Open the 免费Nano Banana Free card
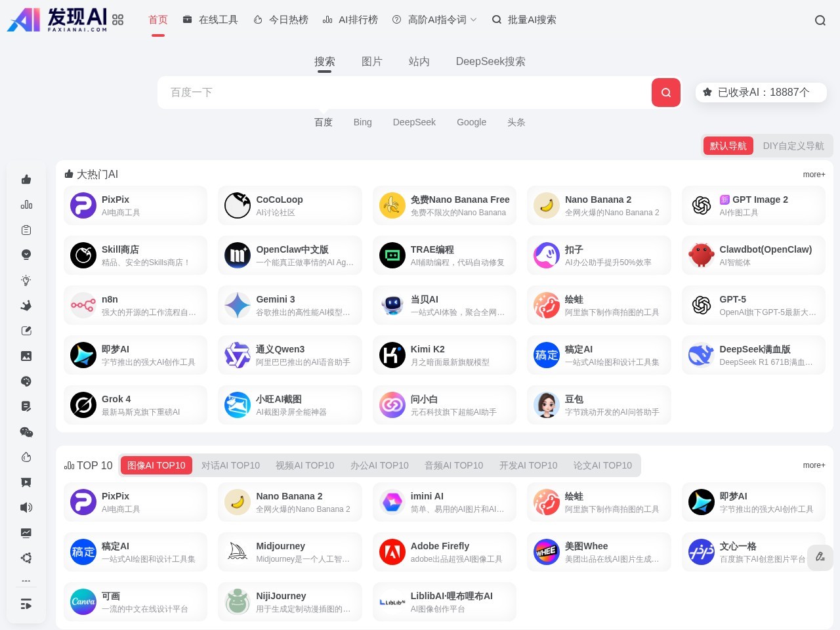 445,205
